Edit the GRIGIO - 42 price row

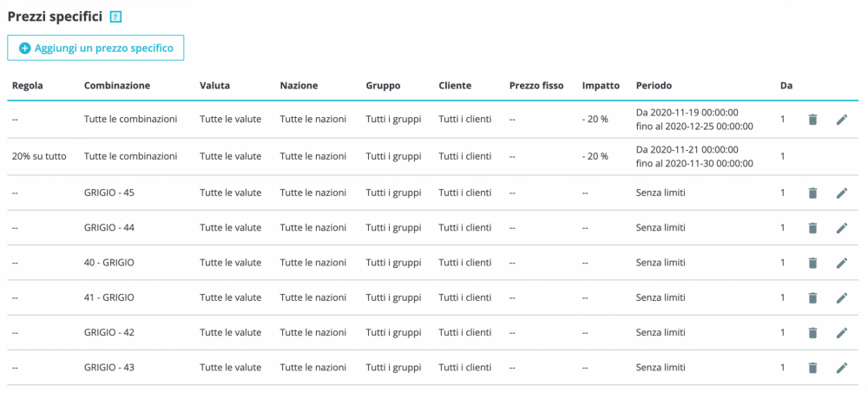tap(841, 333)
